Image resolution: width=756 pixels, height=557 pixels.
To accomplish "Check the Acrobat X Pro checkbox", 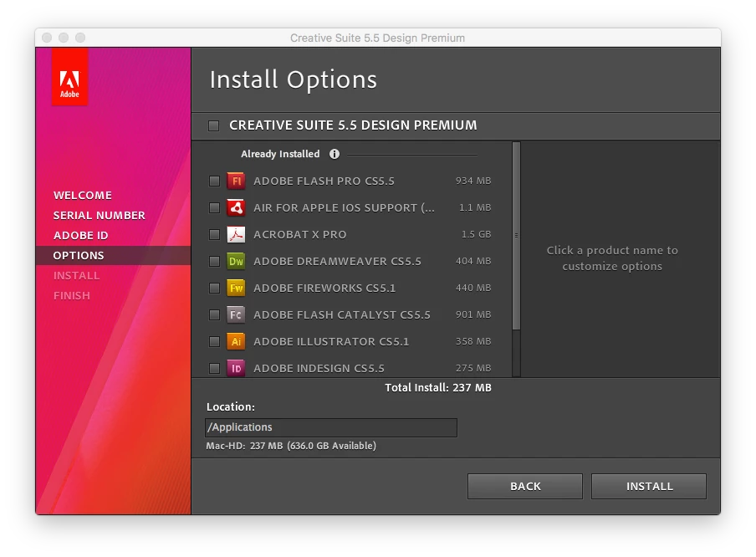I will (x=214, y=234).
